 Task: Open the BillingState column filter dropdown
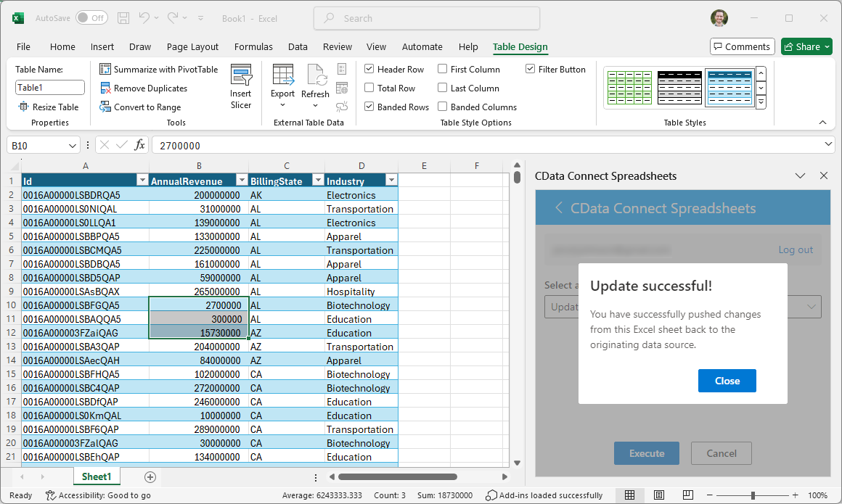pyautogui.click(x=317, y=181)
